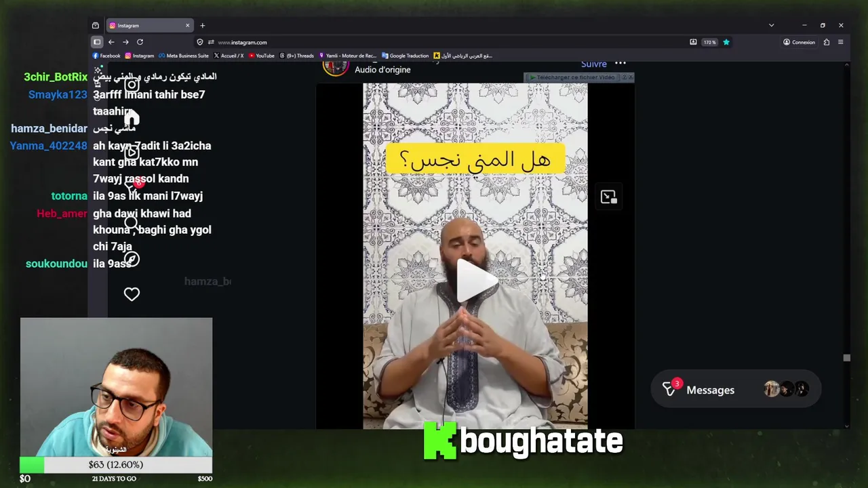
Task: Open the Reels icon in Instagram sidebar
Action: [132, 152]
